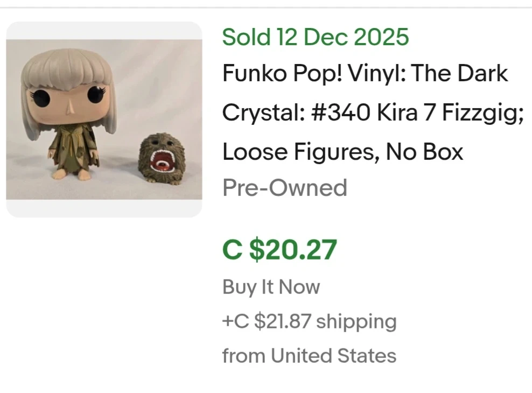Viewport: 532px width, 393px height.
Task: Click the 'from United States' location text
Action: (309, 356)
